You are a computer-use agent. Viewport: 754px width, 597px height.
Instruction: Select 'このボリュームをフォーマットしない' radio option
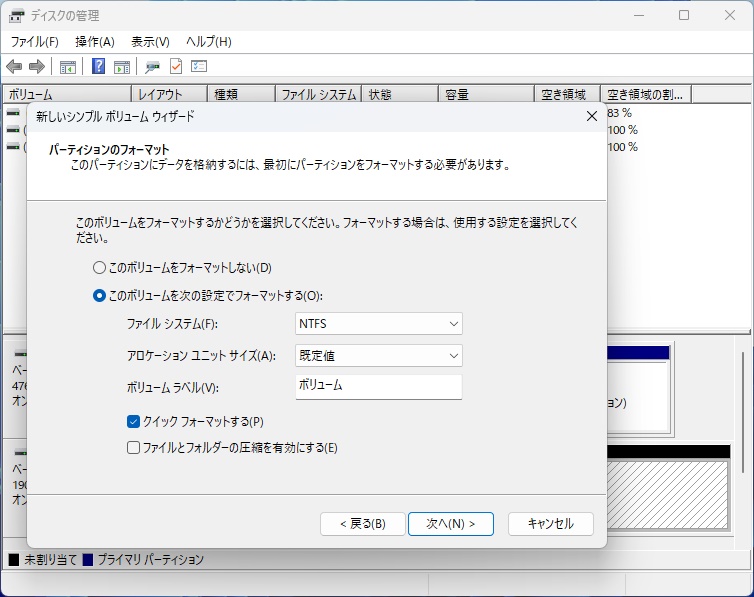99,268
